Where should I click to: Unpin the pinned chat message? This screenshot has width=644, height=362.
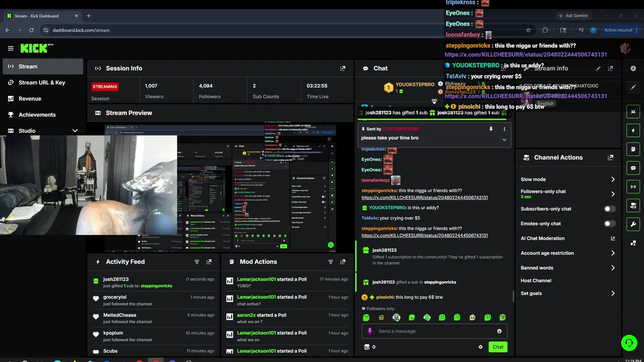tap(491, 129)
